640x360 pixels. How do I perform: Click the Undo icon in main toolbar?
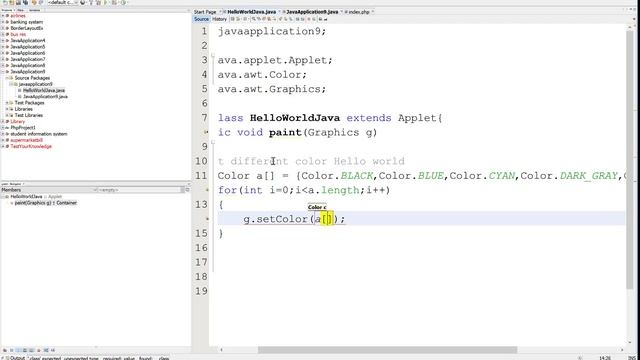(x=34, y=2)
